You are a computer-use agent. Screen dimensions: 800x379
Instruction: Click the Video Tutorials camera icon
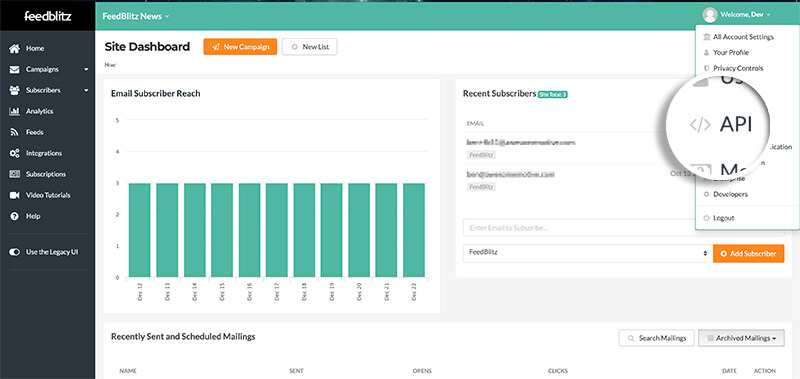pyautogui.click(x=15, y=195)
